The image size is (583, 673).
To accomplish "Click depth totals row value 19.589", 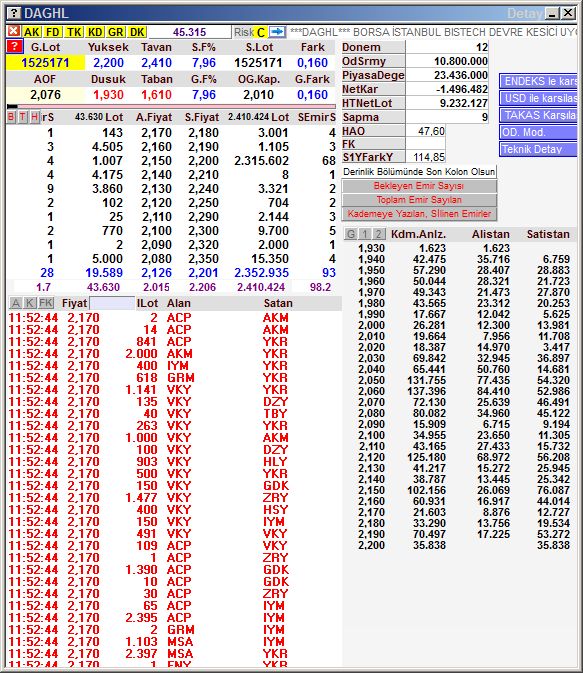I will [104, 273].
